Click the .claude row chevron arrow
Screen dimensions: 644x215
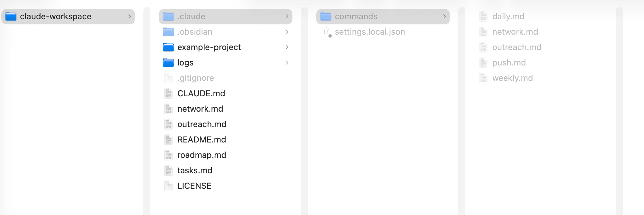(287, 16)
